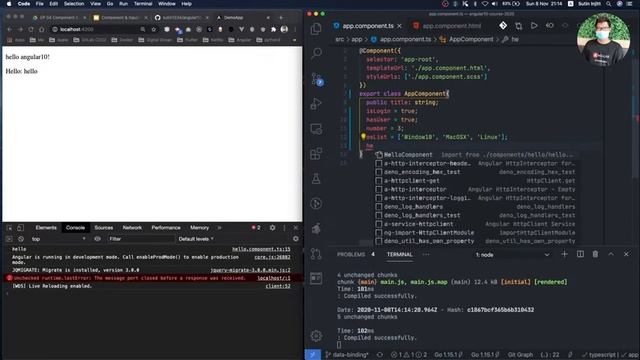640x360 pixels.
Task: Open the Remote Explorer view
Action: click(316, 129)
